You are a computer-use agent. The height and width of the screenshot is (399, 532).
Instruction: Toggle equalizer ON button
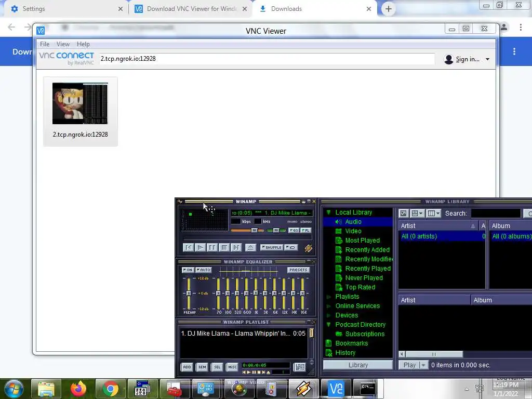pyautogui.click(x=188, y=270)
